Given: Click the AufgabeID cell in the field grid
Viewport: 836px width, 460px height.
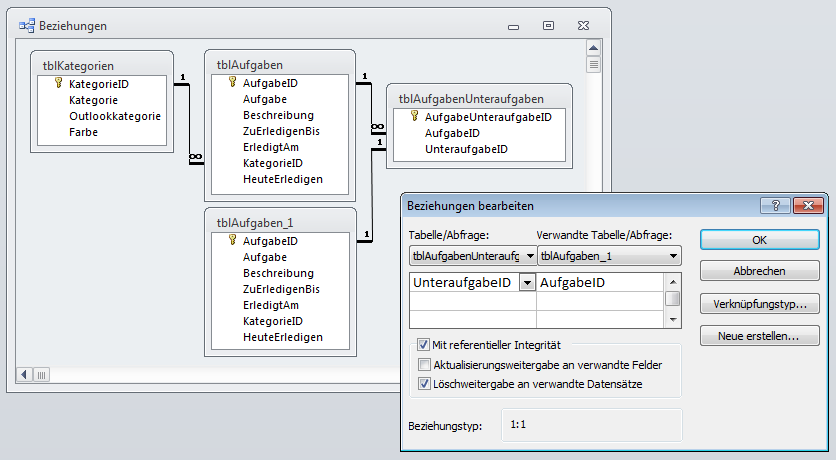Looking at the screenshot, I should click(x=600, y=283).
